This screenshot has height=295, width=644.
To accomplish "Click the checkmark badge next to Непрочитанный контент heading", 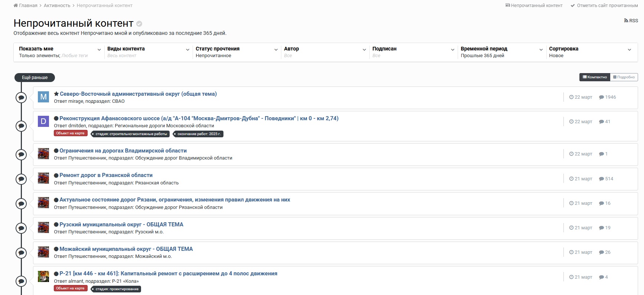I will click(139, 24).
